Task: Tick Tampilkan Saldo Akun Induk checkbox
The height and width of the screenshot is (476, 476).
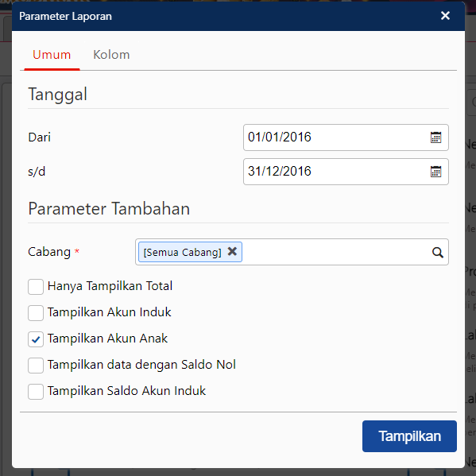Action: 36,392
